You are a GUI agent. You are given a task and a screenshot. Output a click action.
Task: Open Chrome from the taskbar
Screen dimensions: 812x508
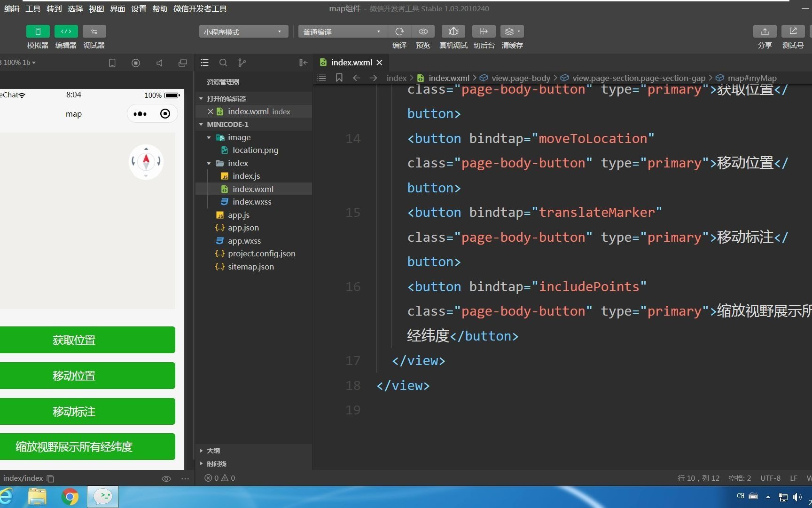pyautogui.click(x=70, y=497)
